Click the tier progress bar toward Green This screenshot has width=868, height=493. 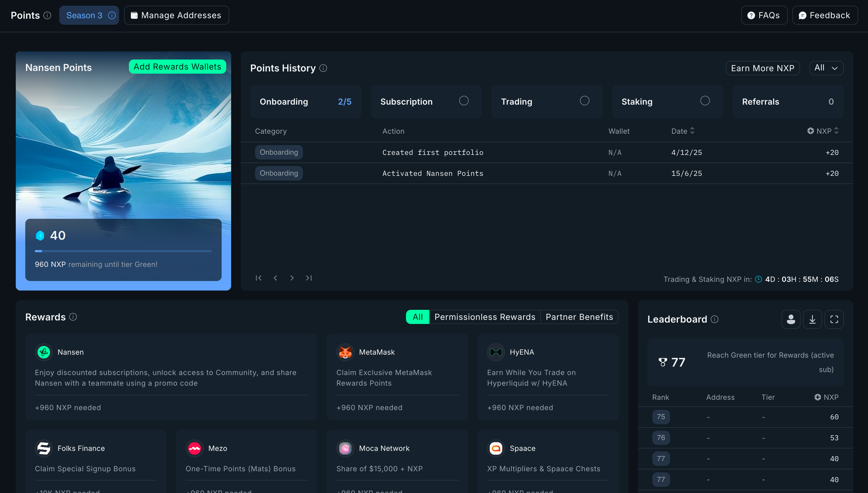click(x=123, y=251)
